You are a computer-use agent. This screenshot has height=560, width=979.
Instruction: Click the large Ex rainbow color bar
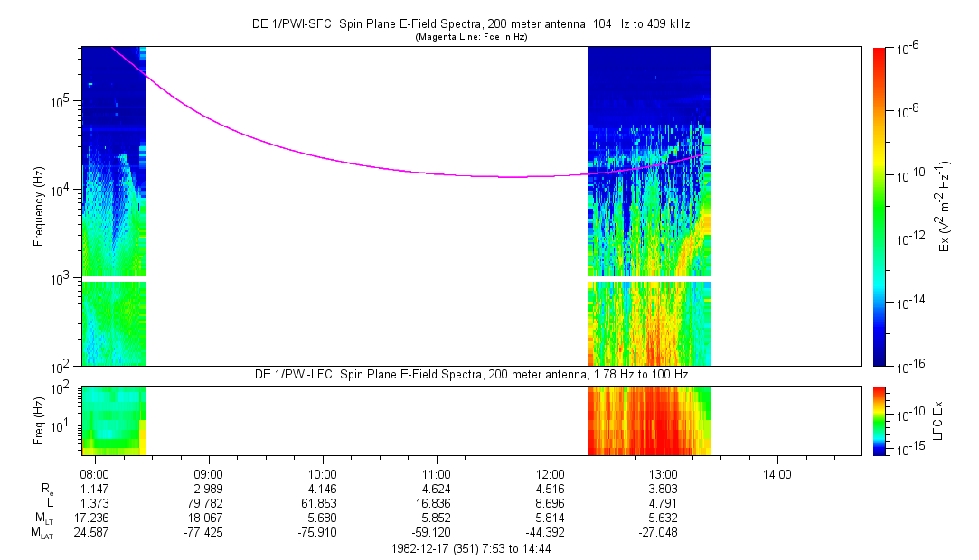[879, 206]
